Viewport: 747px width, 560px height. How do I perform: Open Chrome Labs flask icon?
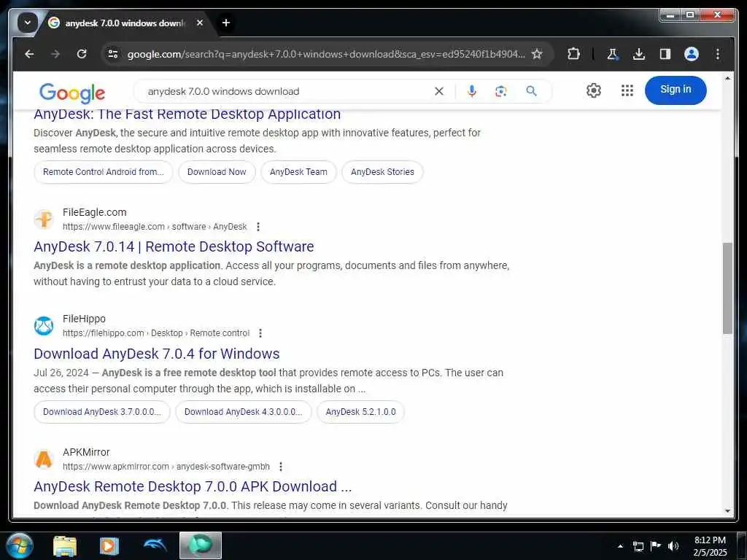613,54
